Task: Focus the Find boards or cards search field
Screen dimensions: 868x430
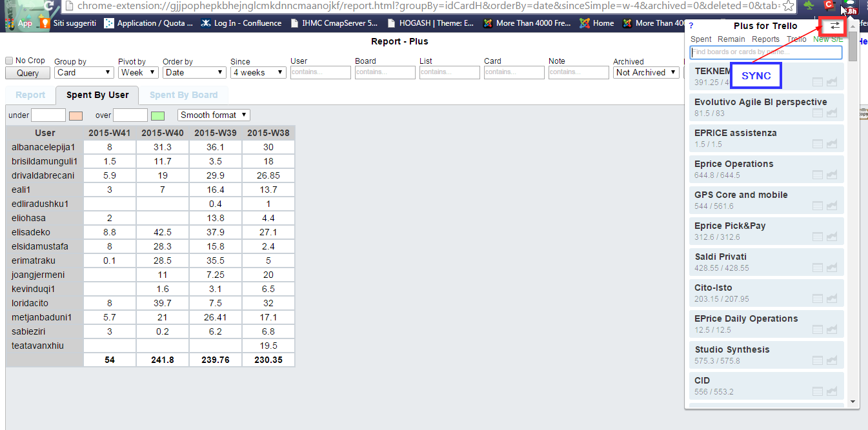Action: coord(766,52)
